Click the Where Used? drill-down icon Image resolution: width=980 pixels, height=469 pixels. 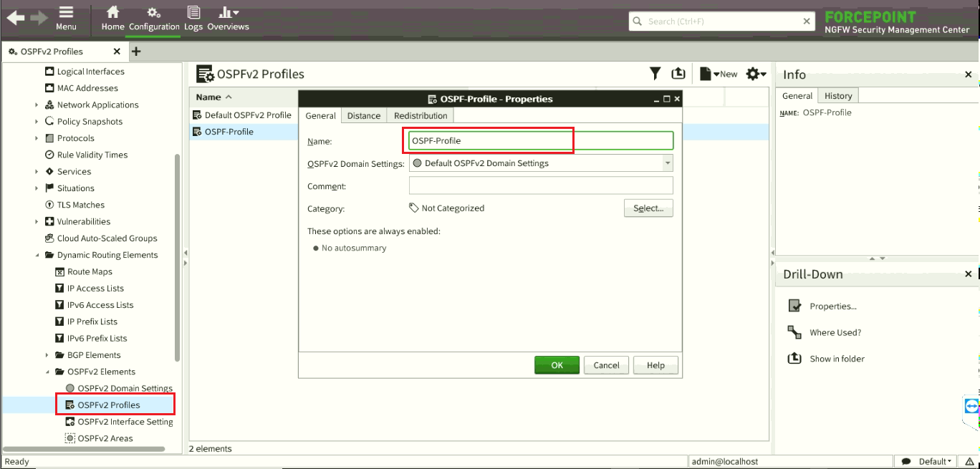[794, 332]
